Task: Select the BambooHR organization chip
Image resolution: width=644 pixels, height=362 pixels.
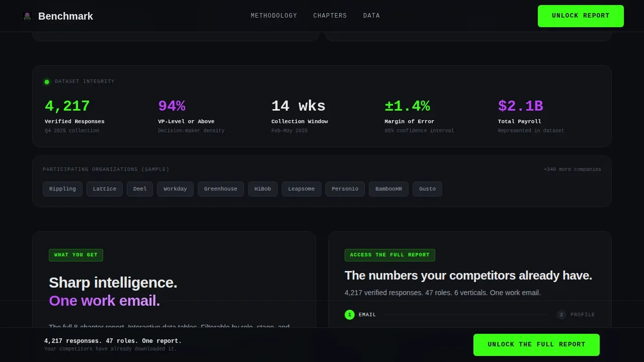Action: 388,189
